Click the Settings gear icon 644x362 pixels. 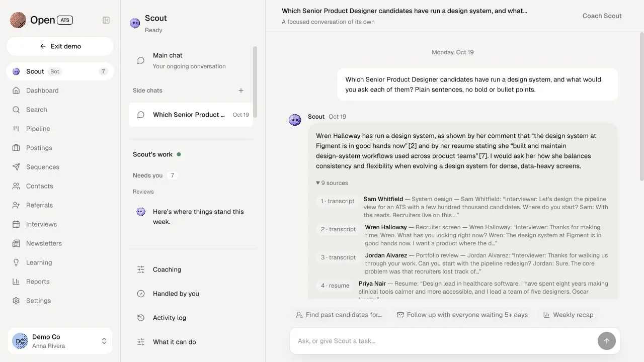click(16, 301)
